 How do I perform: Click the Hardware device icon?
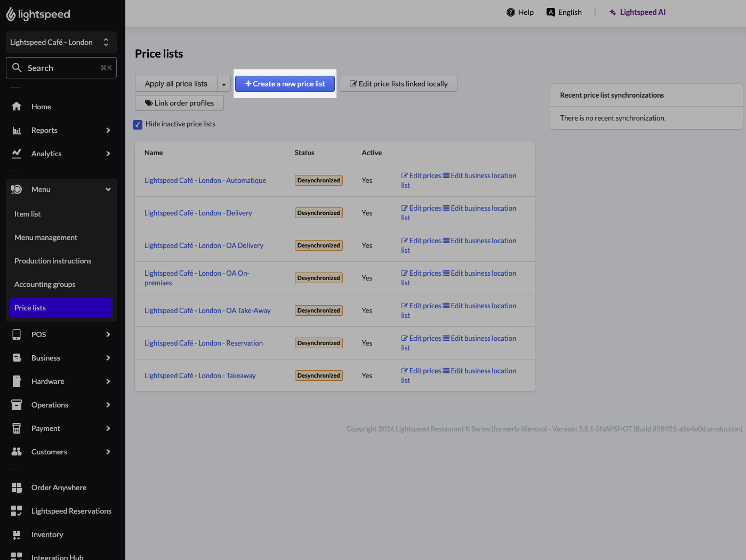click(17, 381)
